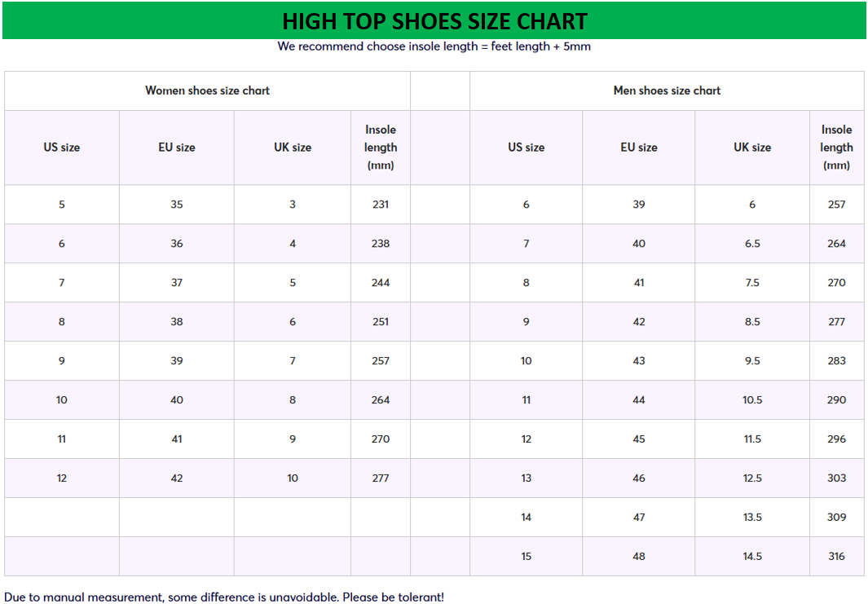Viewport: 868px width, 604px height.
Task: Click the High Top Shoes Size Chart title banner
Action: [x=434, y=20]
